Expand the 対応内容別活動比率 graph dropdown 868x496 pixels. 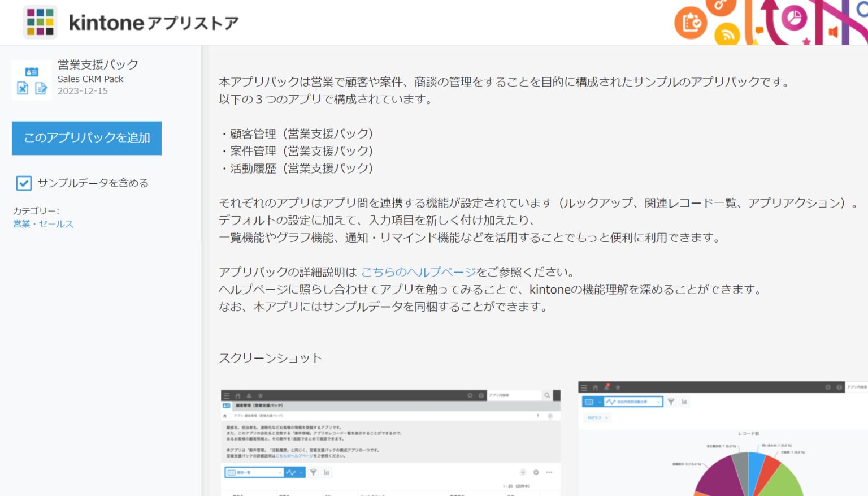(633, 402)
